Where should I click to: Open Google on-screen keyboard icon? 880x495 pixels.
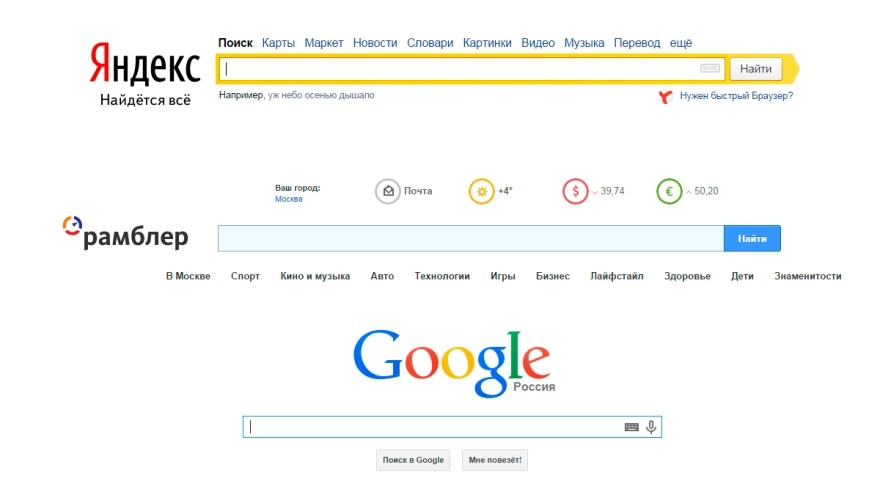click(631, 427)
